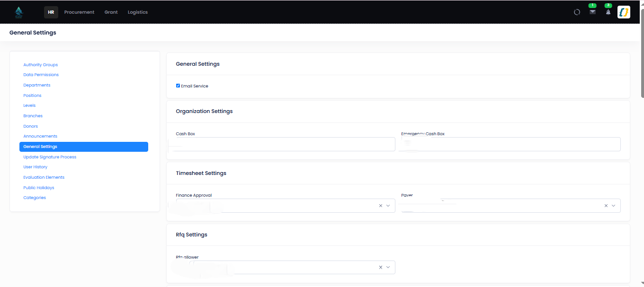Switch to the Procurement module
Viewport: 644px width, 287px height.
click(x=79, y=12)
